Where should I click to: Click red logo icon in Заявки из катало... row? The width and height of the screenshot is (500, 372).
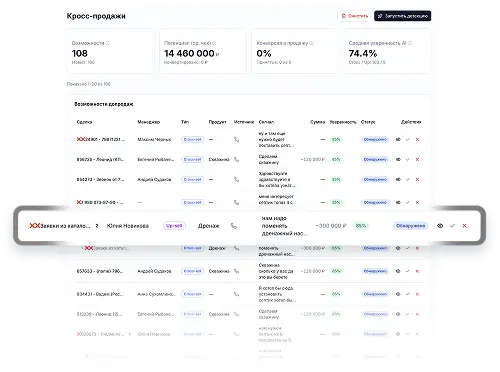coord(35,226)
